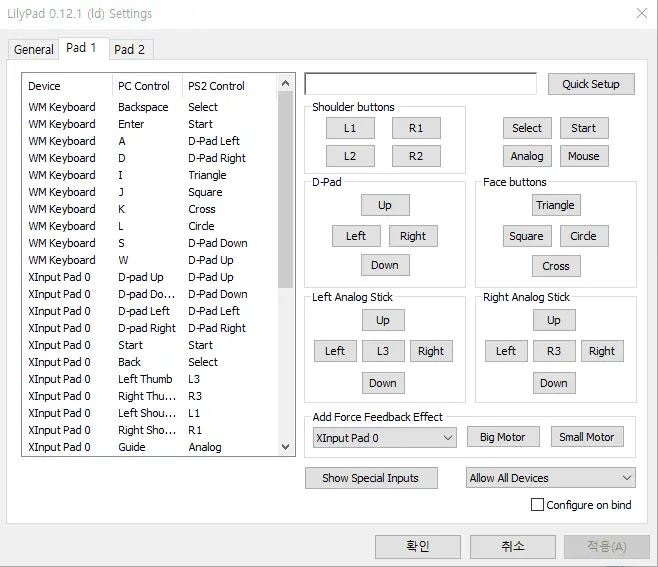Click the 취소 (Cancel) button
Image resolution: width=658 pixels, height=567 pixels.
coord(513,546)
